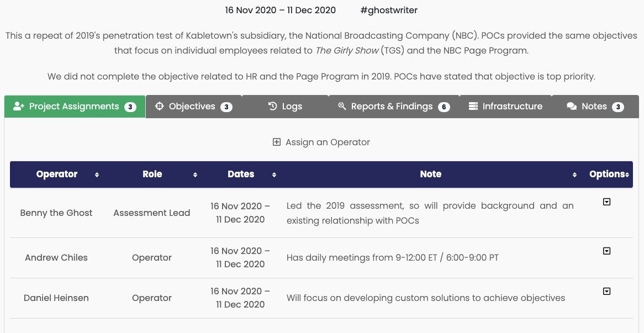Click the Reports & Findings count badge
This screenshot has width=644, height=333.
444,107
